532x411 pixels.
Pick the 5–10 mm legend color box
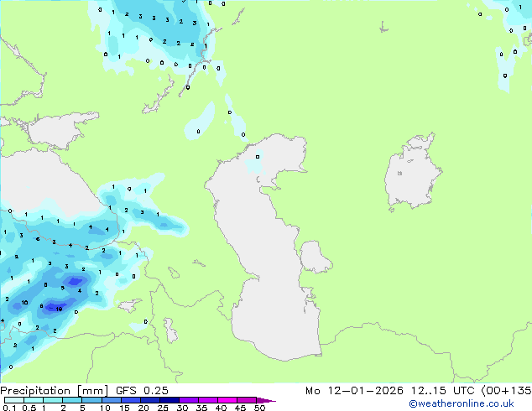pos(91,400)
